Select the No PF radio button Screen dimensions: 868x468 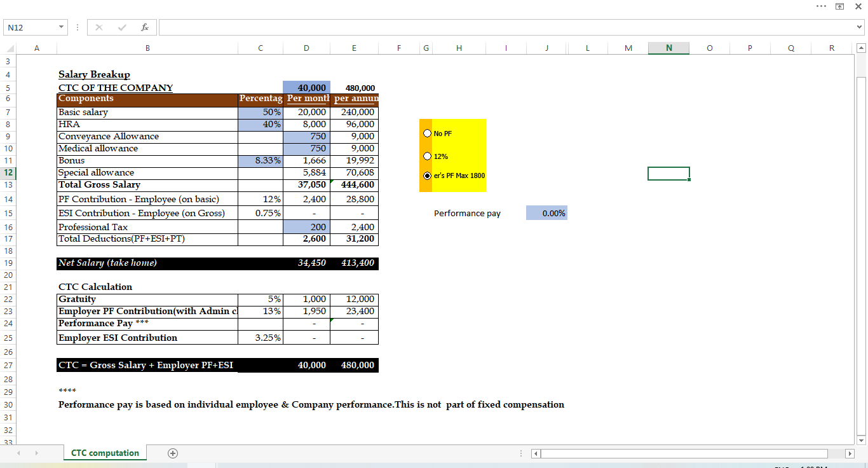coord(427,133)
